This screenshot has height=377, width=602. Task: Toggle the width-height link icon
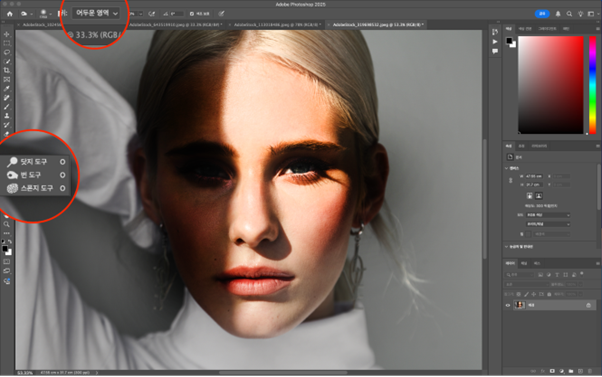coord(511,180)
